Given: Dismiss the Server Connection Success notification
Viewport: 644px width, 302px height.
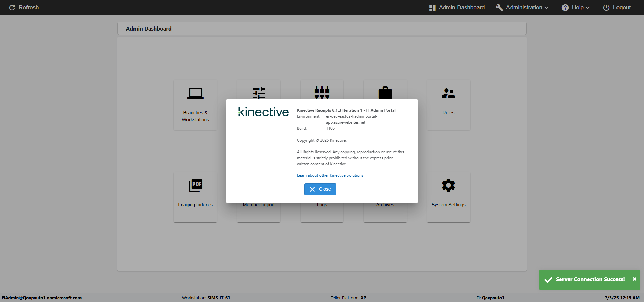Looking at the screenshot, I should point(634,279).
